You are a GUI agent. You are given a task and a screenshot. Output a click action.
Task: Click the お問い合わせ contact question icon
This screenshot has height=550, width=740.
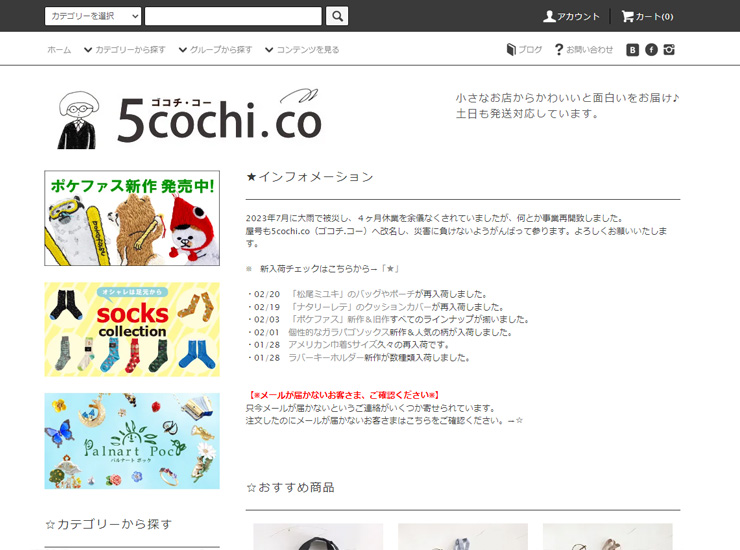(x=558, y=50)
